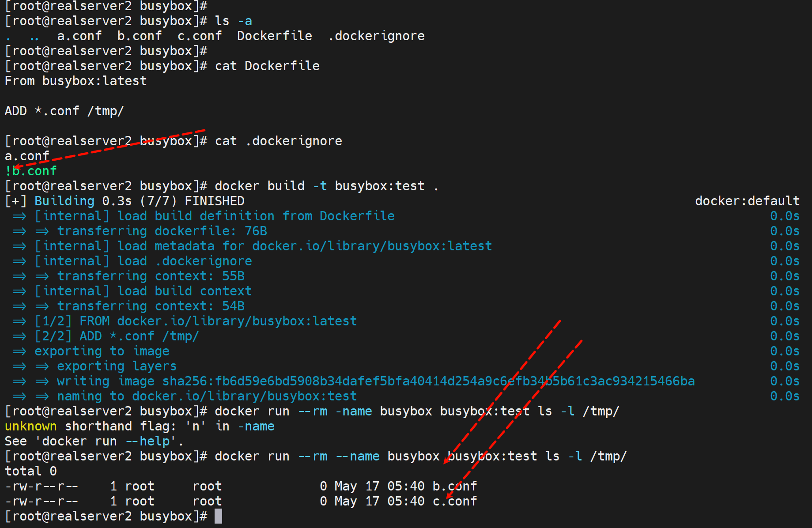Click the 'docker:default' builder label
The image size is (812, 528).
point(747,201)
